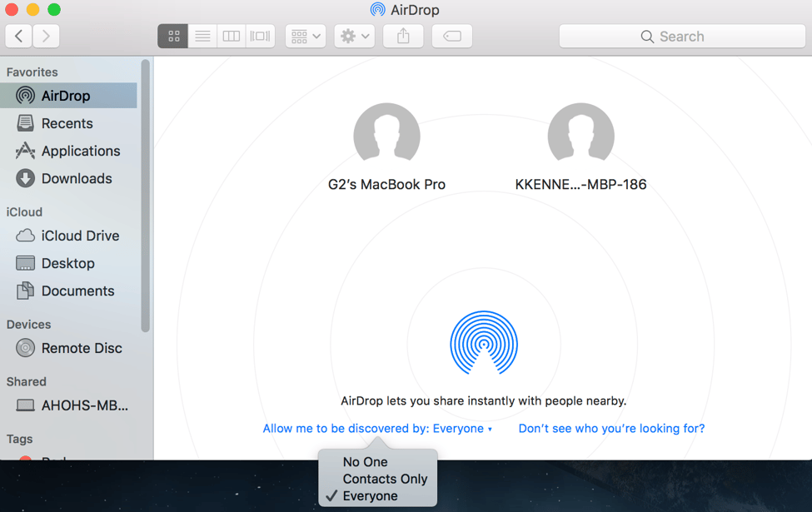Click the KKENNE...-MBP-186 label
The width and height of the screenshot is (812, 512).
pos(581,184)
